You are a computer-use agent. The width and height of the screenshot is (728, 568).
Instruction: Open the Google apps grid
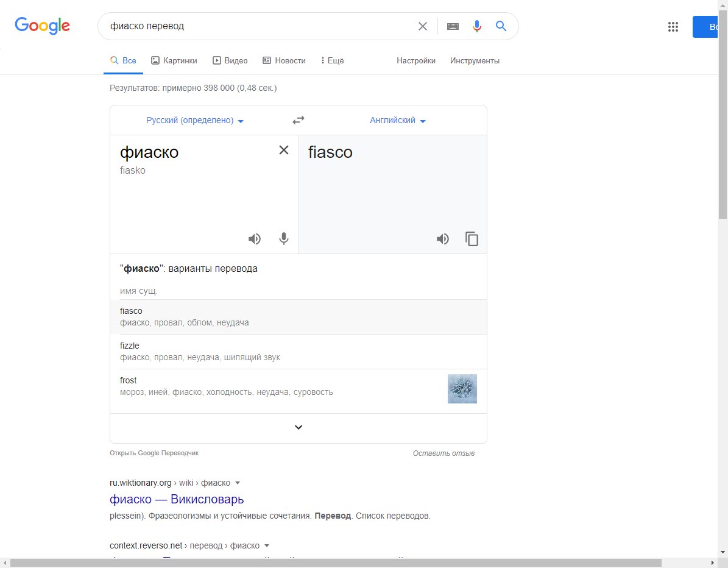[x=673, y=26]
